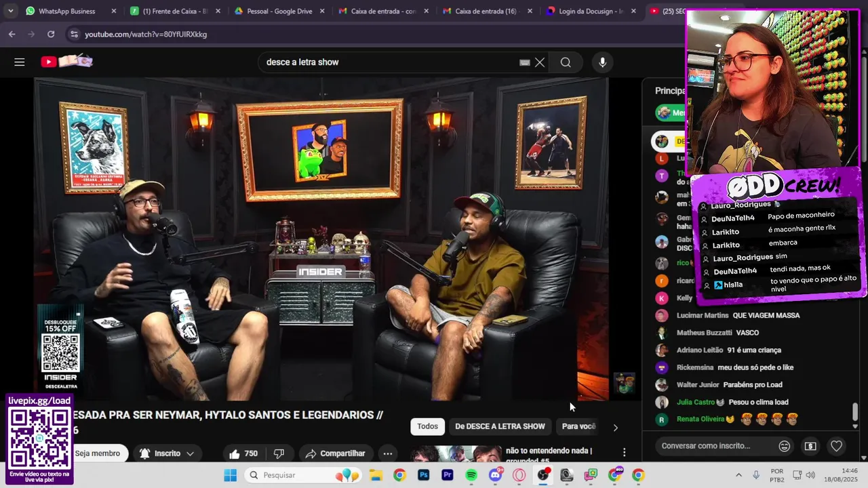Switch to OBS Studio in the taskbar

click(x=543, y=475)
